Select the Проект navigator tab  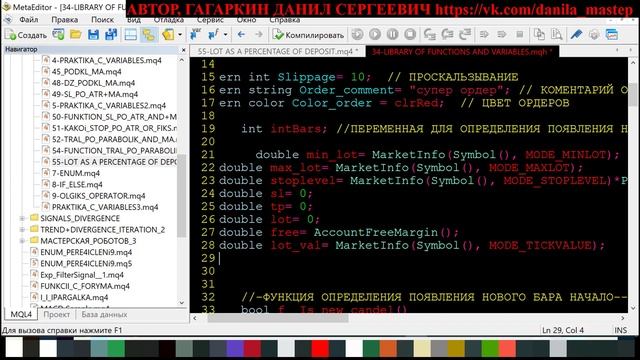(x=56, y=314)
